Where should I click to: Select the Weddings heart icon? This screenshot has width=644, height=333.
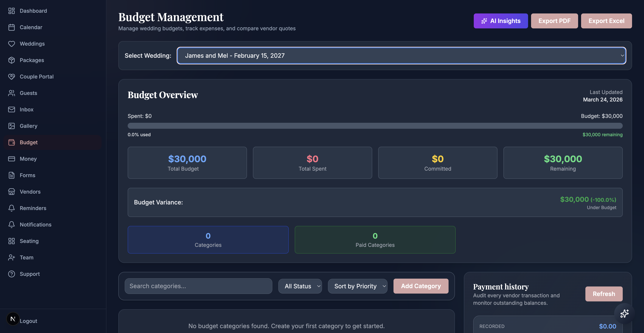(12, 44)
